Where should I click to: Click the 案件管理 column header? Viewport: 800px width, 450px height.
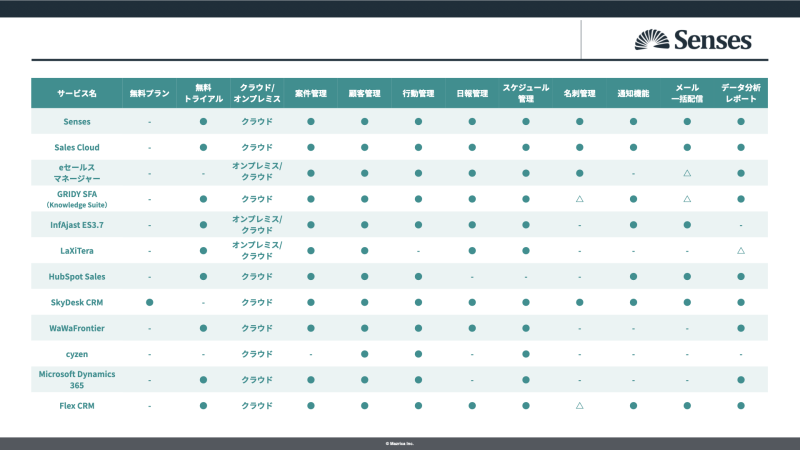[311, 93]
